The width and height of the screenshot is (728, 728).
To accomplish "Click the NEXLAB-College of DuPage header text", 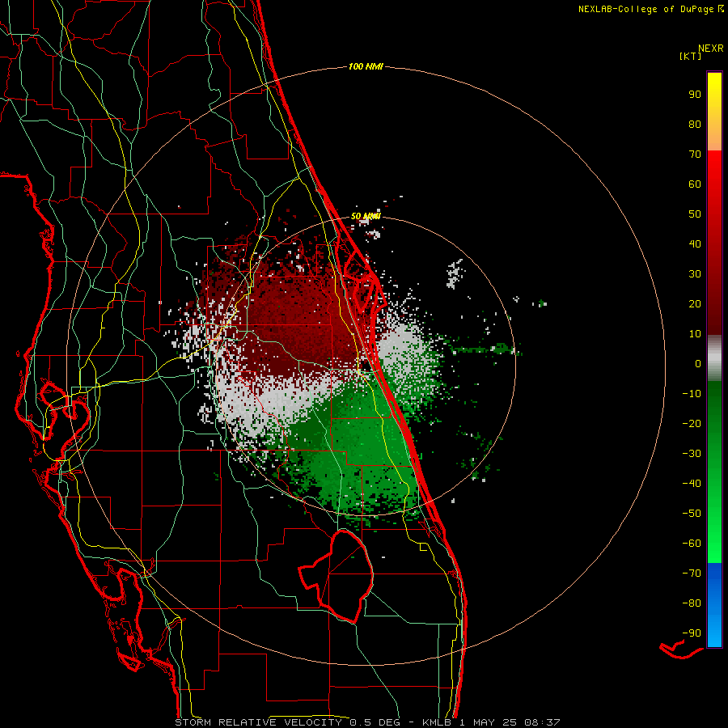I will click(x=645, y=9).
